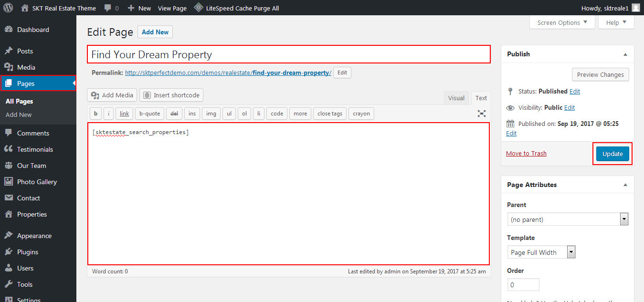Open the Template dropdown showing Page Full Width
Screen dimensions: 644x302
pos(541,252)
